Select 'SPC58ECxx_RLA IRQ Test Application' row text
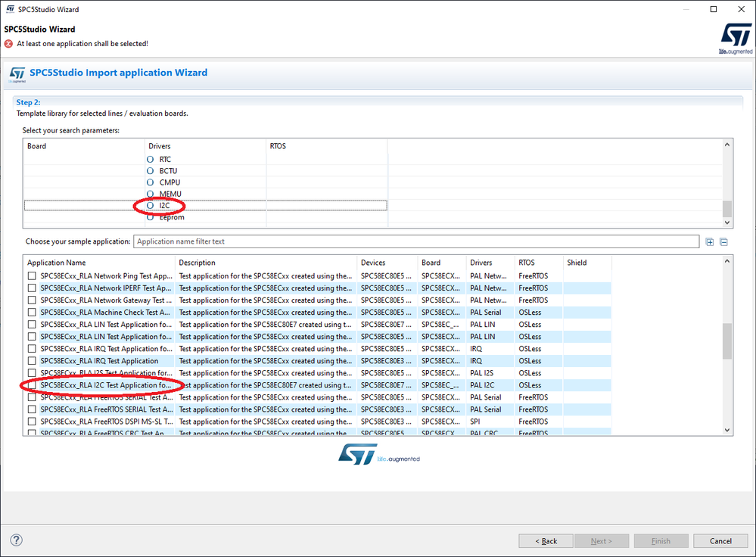The image size is (756, 557). (x=99, y=361)
